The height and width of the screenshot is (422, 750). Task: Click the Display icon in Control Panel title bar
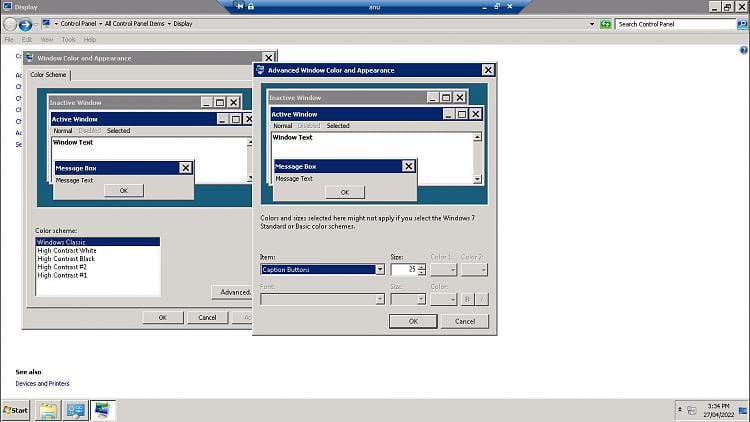coord(7,6)
